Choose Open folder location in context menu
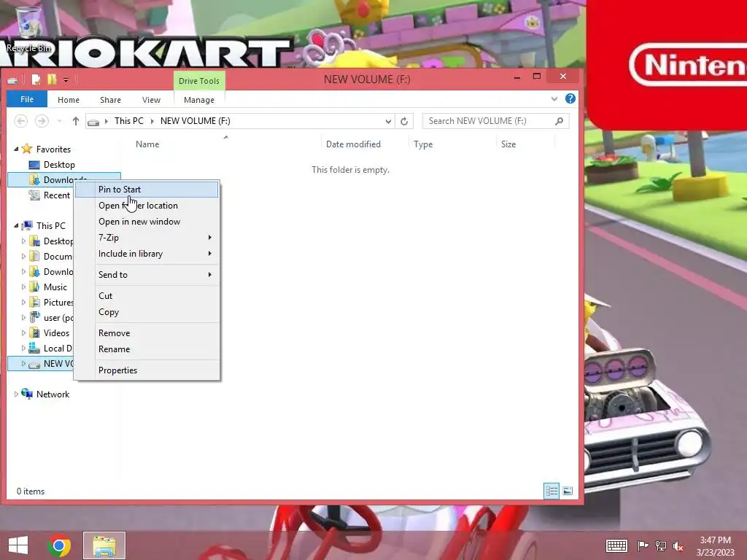This screenshot has height=560, width=747. (x=147, y=206)
